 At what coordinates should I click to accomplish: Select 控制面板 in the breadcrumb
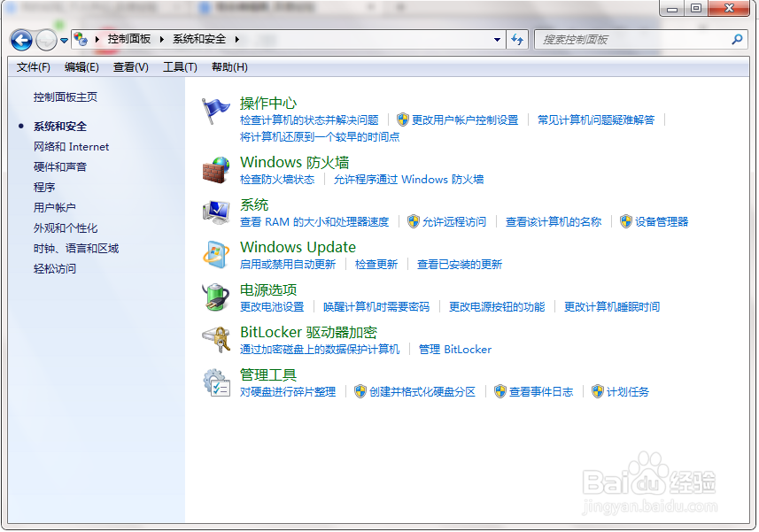pyautogui.click(x=128, y=39)
